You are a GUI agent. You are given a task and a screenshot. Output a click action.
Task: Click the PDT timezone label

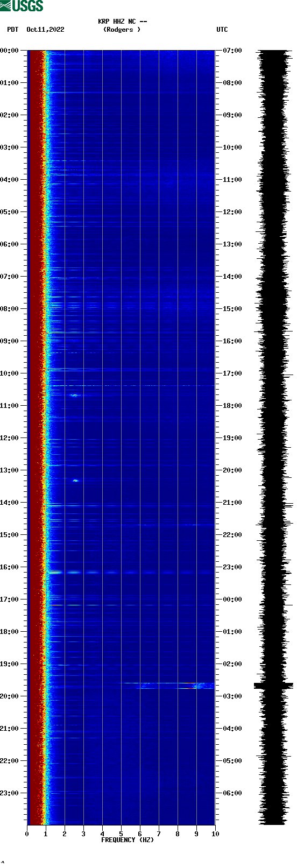click(12, 30)
